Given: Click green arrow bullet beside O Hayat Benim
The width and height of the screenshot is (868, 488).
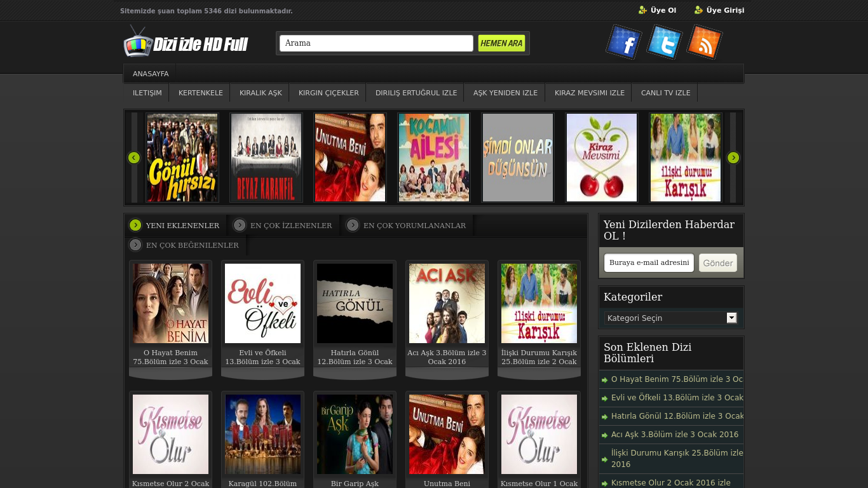Looking at the screenshot, I should pyautogui.click(x=605, y=380).
